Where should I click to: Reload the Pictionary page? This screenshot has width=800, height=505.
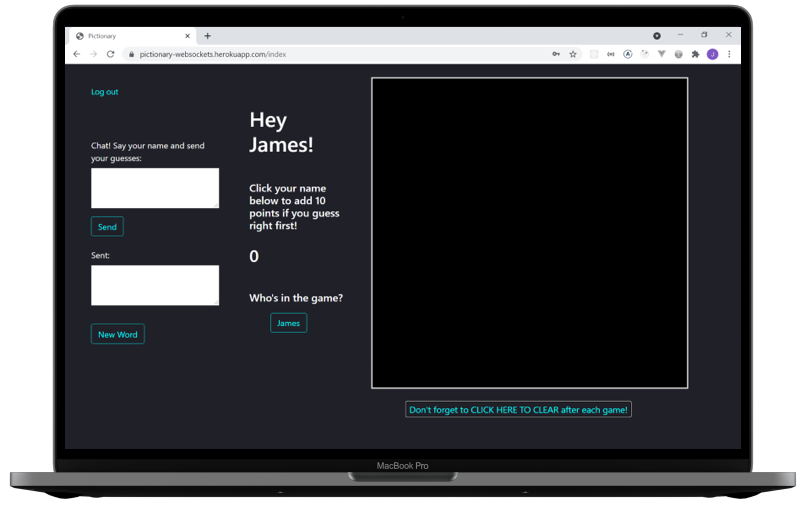pyautogui.click(x=110, y=54)
